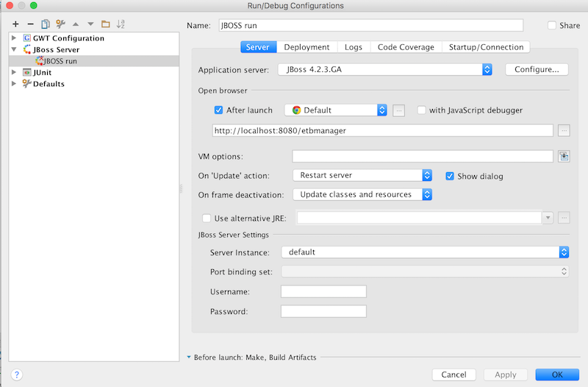Expand JUnit tree node
The width and height of the screenshot is (588, 387).
click(x=14, y=72)
